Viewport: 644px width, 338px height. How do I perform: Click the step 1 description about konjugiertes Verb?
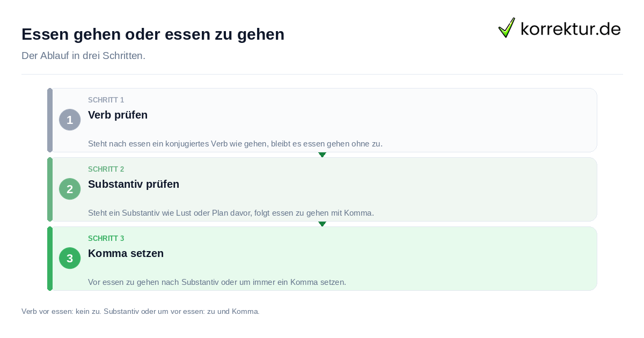tap(235, 144)
